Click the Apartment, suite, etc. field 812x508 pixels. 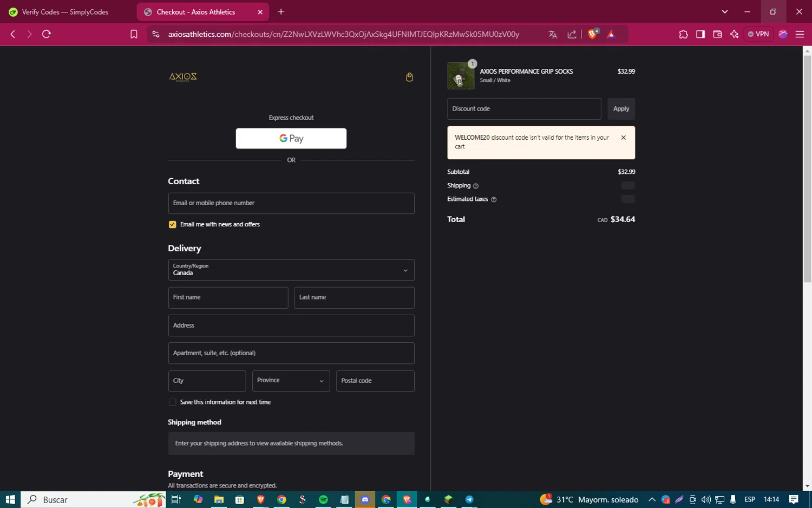click(x=291, y=353)
